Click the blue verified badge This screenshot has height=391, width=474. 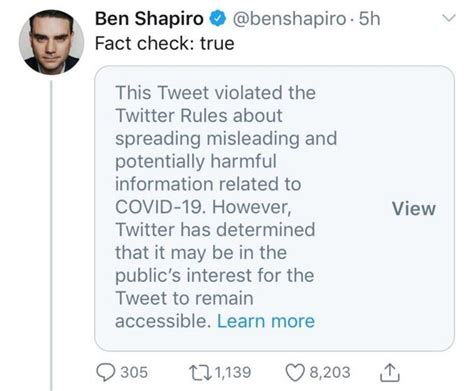(218, 18)
